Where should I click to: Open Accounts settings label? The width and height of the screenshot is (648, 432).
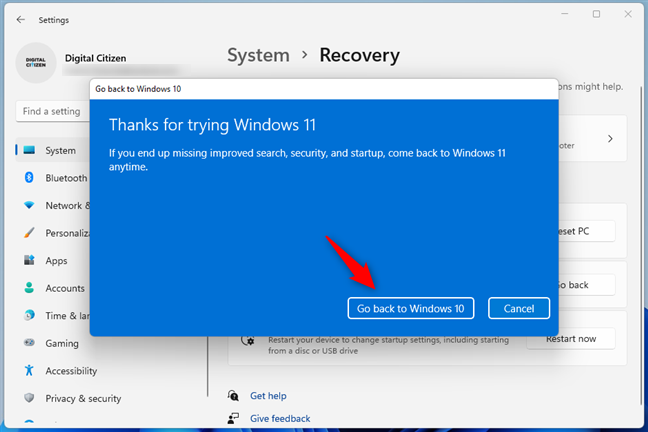pyautogui.click(x=65, y=288)
